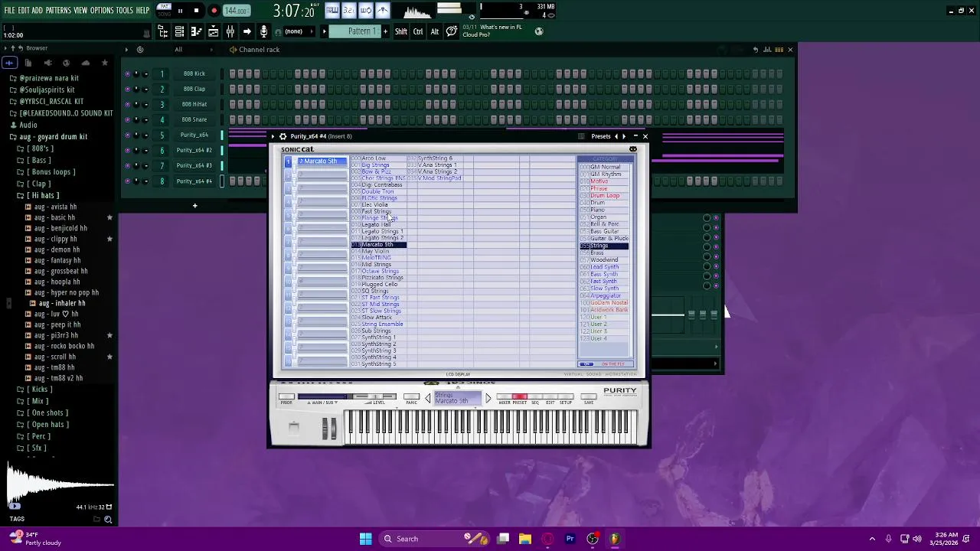
Task: Go to previous preset arrow in Purity
Action: pos(616,136)
